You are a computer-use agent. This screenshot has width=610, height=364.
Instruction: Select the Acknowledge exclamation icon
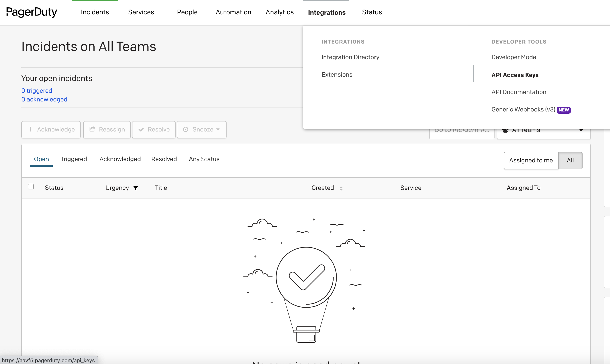(30, 130)
